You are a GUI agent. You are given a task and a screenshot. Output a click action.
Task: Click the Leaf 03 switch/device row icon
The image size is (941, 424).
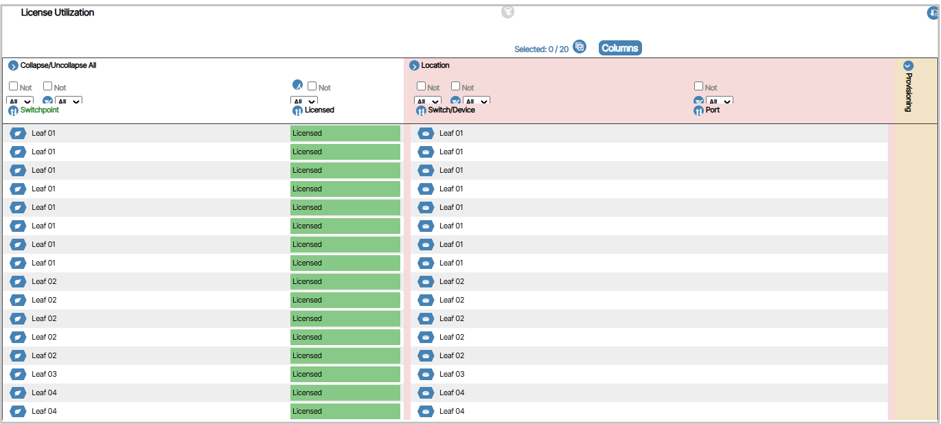pyautogui.click(x=426, y=374)
